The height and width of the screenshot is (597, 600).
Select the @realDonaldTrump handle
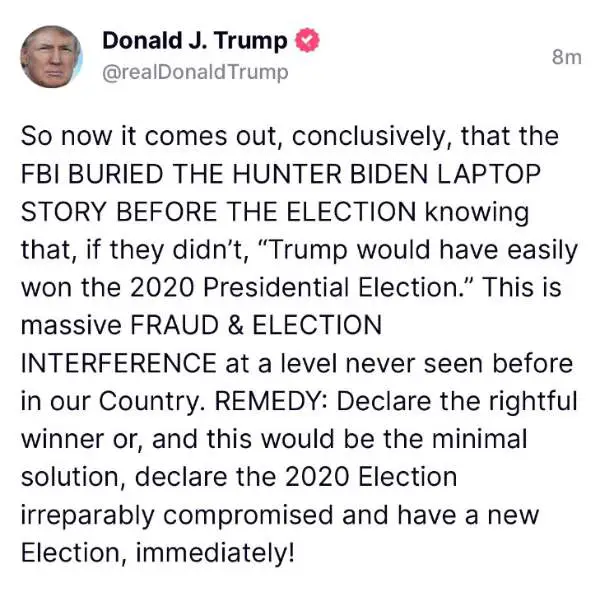[x=195, y=72]
